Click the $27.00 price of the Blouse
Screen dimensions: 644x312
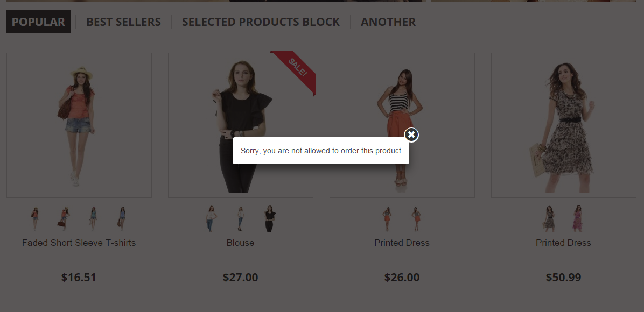pos(240,278)
